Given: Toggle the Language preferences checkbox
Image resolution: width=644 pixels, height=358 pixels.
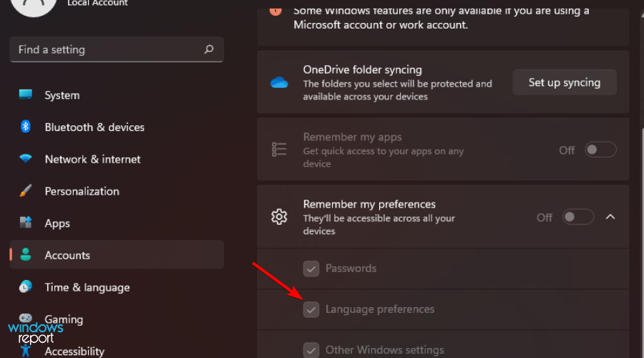Looking at the screenshot, I should (x=311, y=309).
